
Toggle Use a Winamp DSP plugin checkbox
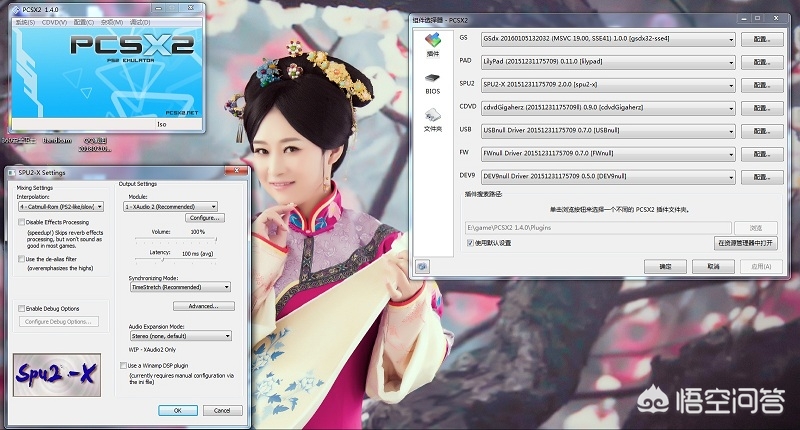(x=123, y=365)
